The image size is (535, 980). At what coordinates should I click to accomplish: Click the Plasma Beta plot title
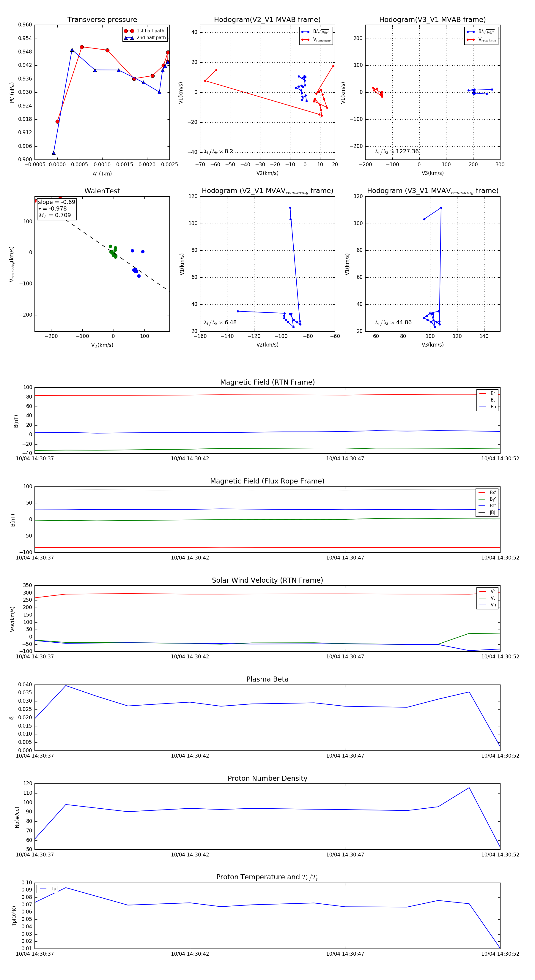coord(267,679)
